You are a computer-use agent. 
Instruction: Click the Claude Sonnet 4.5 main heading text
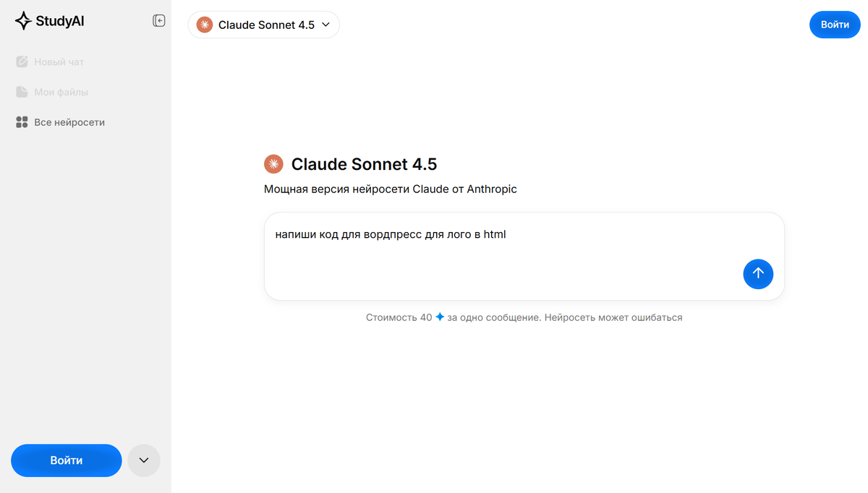[x=364, y=164]
